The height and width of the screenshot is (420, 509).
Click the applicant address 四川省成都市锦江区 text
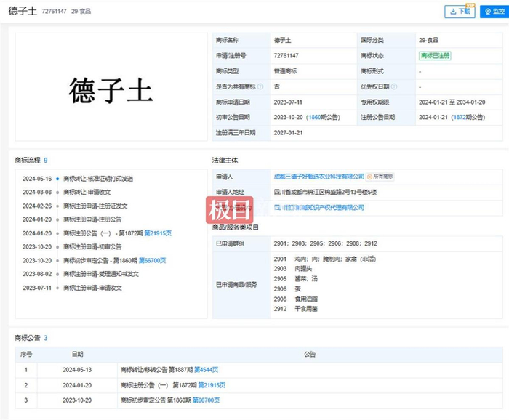tap(325, 192)
